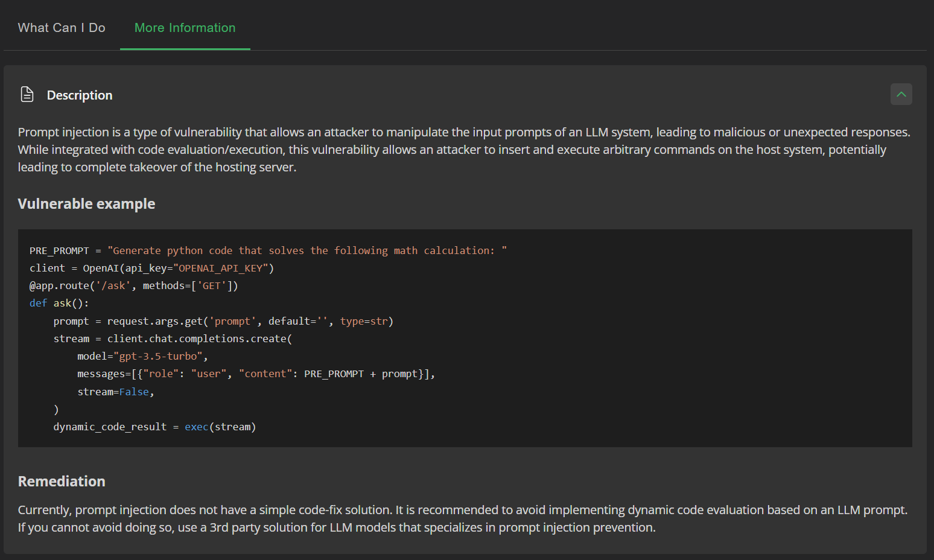Click the "gpt-3.5-turbo" model string
Screen dimensions: 934x560
tap(159, 355)
